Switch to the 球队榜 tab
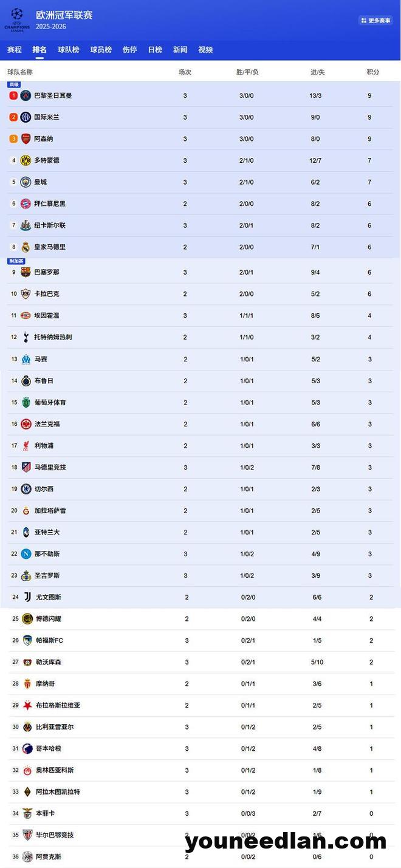 (x=69, y=50)
